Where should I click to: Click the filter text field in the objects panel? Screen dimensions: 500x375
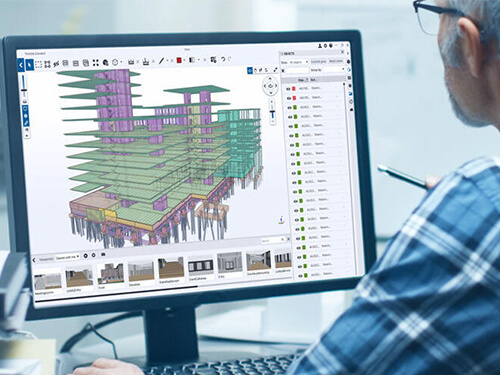pos(297,70)
